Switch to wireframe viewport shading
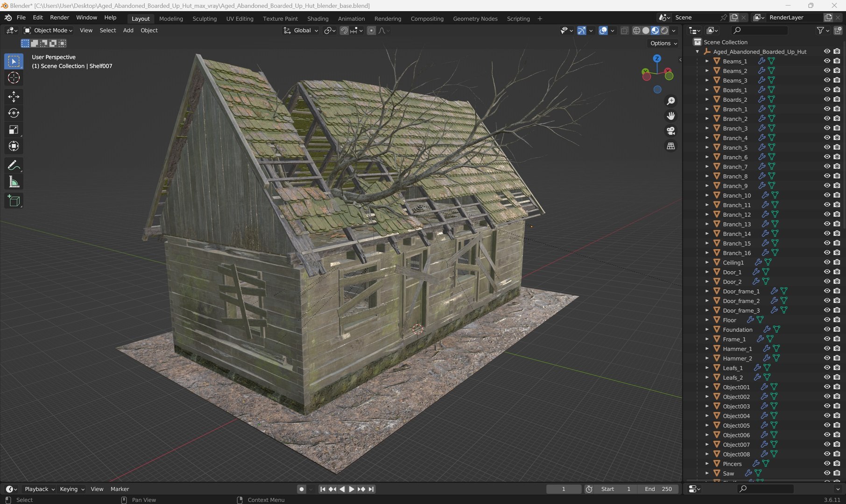Viewport: 846px width, 504px height. click(x=636, y=30)
